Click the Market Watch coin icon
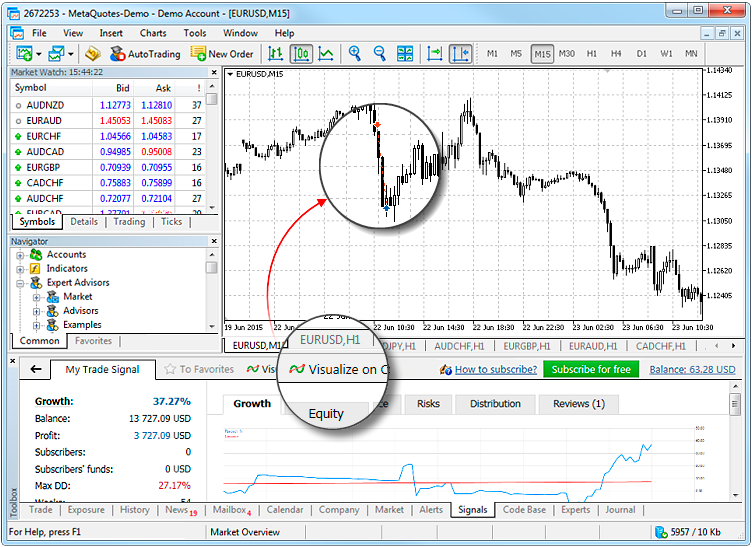The height and width of the screenshot is (547, 752). 93,54
